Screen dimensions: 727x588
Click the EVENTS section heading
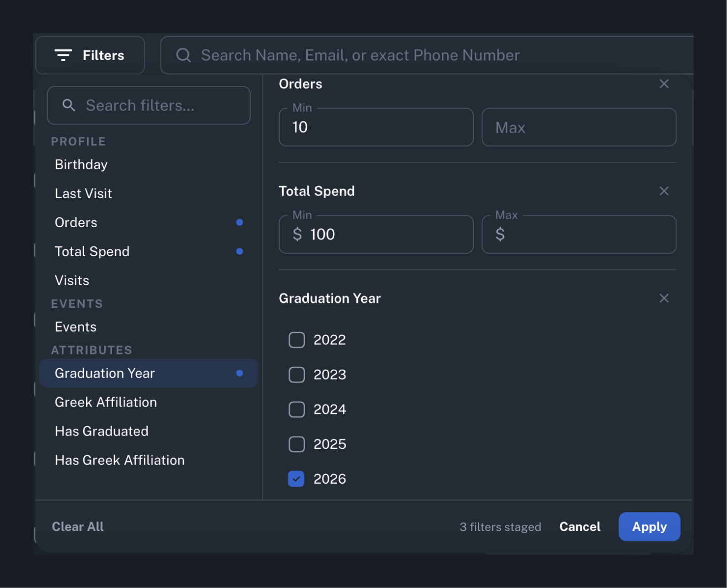coord(77,304)
